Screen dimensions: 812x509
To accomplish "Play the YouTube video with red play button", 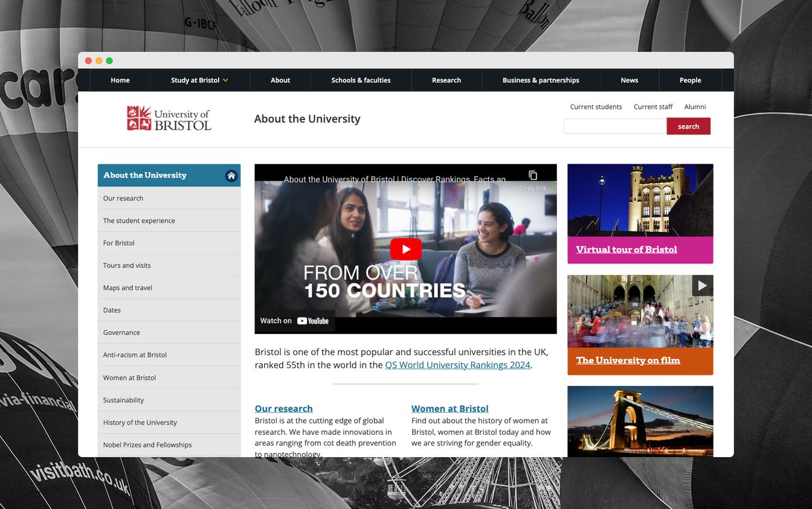I will click(x=405, y=249).
